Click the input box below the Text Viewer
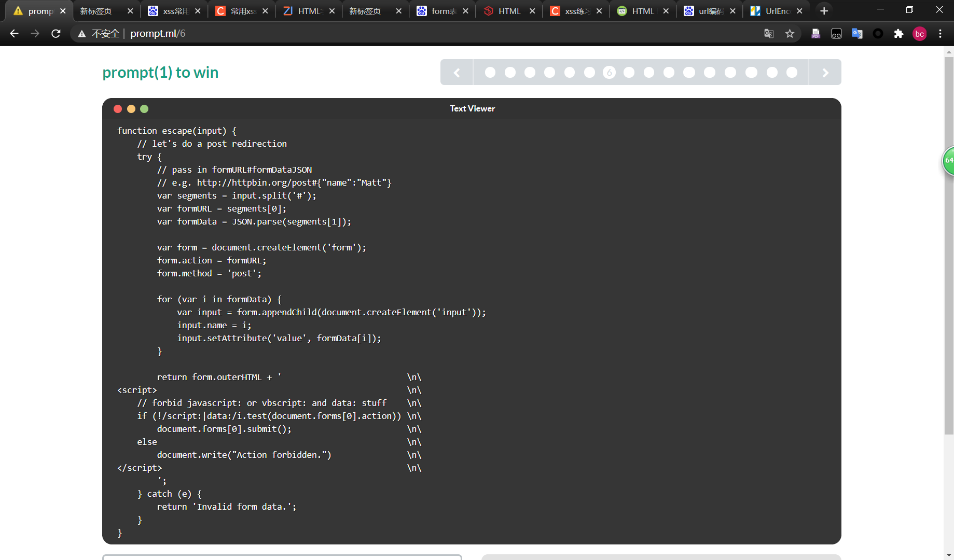The image size is (954, 560). pos(282,557)
